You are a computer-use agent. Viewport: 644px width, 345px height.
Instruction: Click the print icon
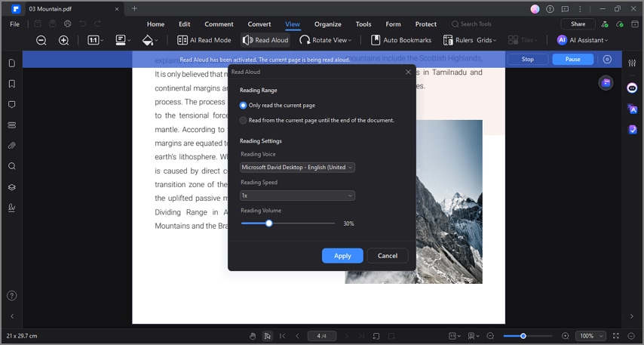(67, 24)
